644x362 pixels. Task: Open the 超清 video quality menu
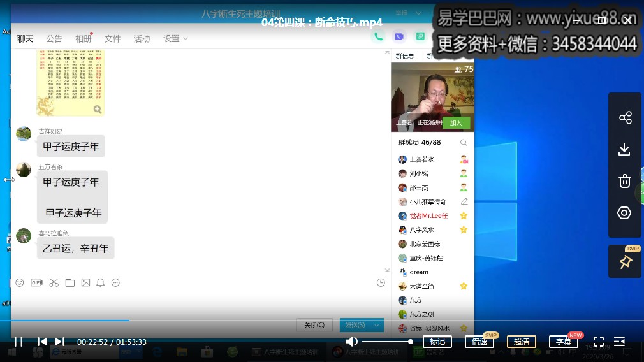522,342
